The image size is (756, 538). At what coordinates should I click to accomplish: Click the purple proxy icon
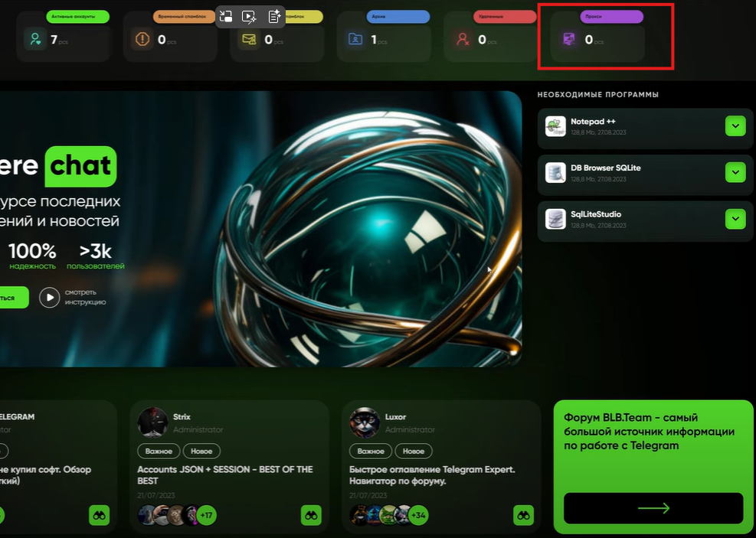point(569,39)
